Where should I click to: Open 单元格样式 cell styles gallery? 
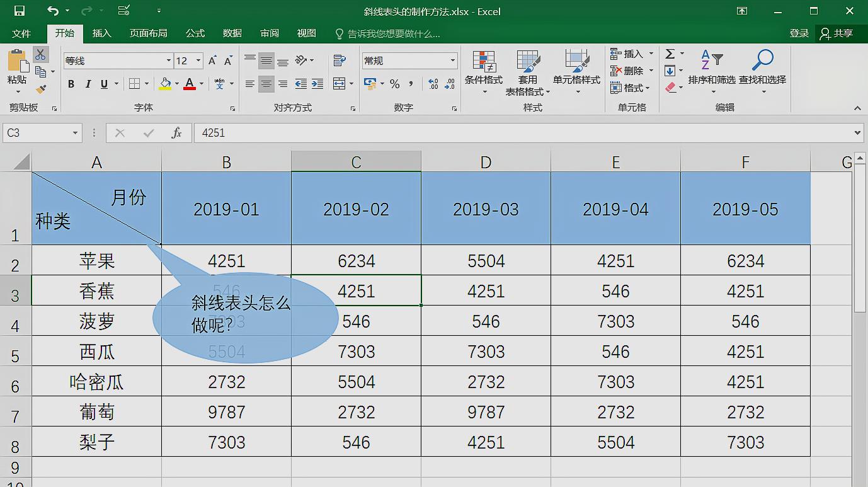[577, 72]
